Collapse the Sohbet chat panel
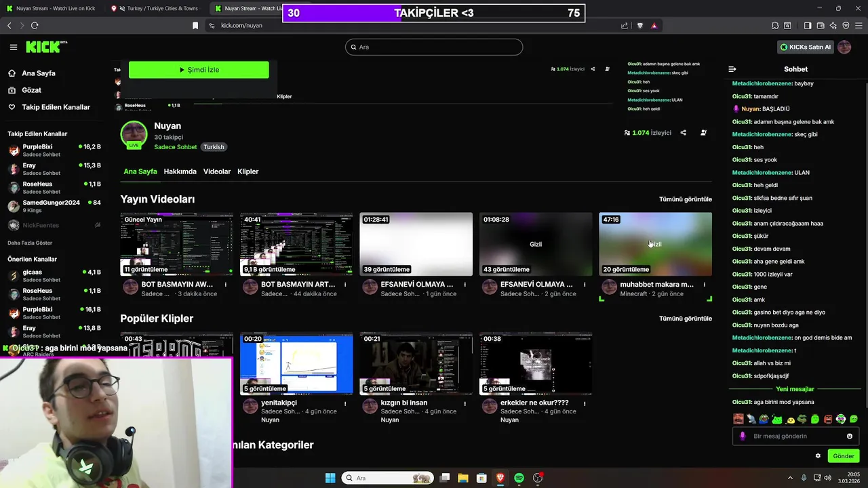The width and height of the screenshot is (868, 488). (732, 69)
